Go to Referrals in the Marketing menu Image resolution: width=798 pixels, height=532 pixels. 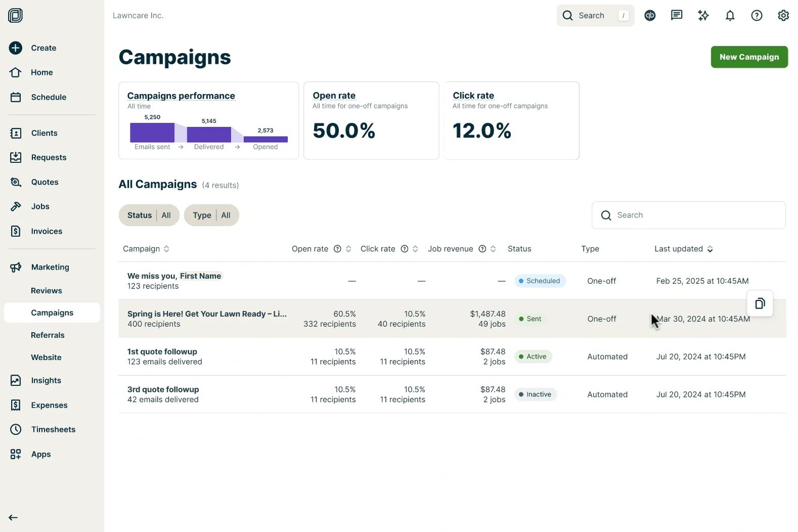coord(48,335)
